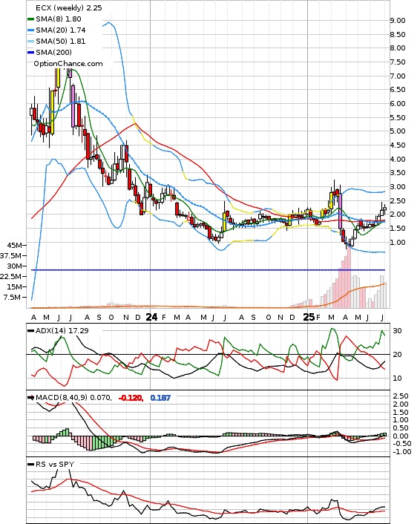
Task: Click the red -0.120 MACD signal value
Action: (131, 398)
